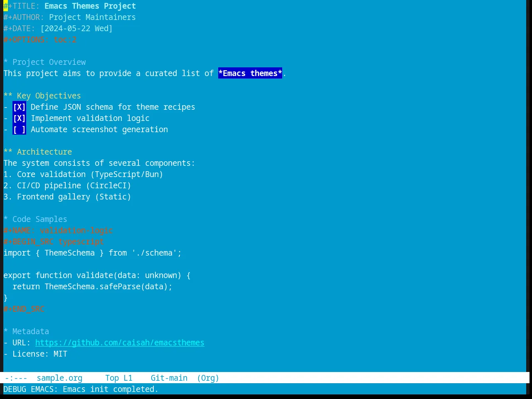Click the echo area message Emacs init completed
532x399 pixels.
click(81, 389)
